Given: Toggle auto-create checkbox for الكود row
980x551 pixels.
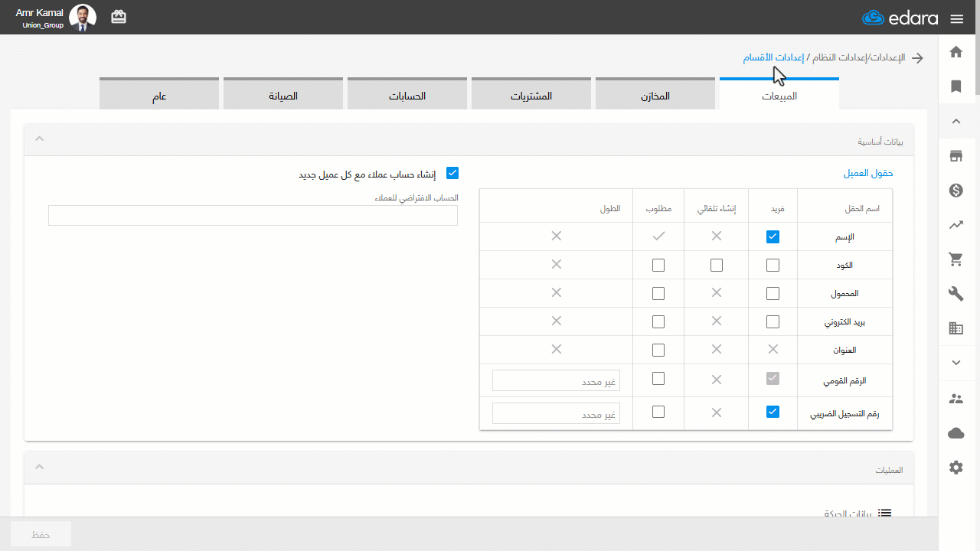Looking at the screenshot, I should (716, 265).
